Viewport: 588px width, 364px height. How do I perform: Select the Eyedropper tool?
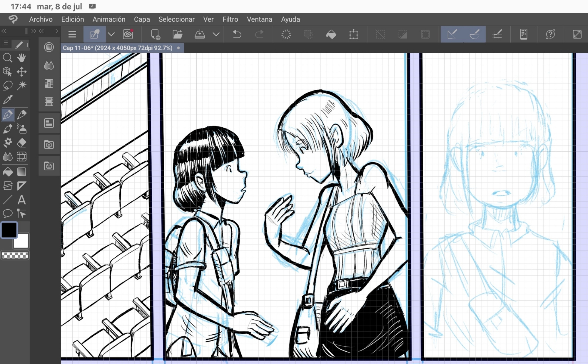(8, 100)
